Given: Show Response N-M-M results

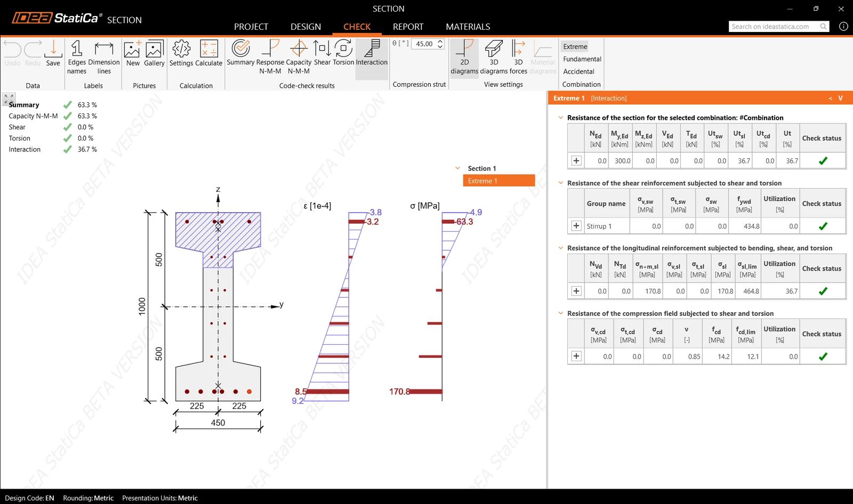Looking at the screenshot, I should (270, 57).
